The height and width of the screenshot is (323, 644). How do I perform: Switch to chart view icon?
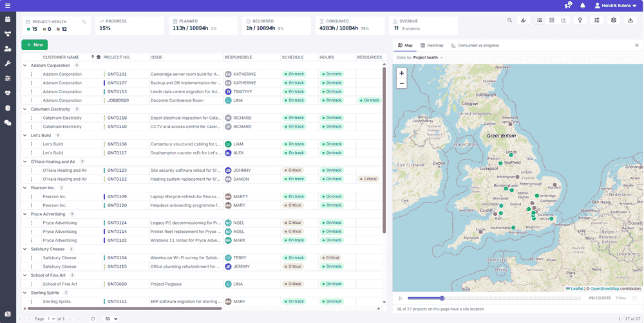(563, 20)
